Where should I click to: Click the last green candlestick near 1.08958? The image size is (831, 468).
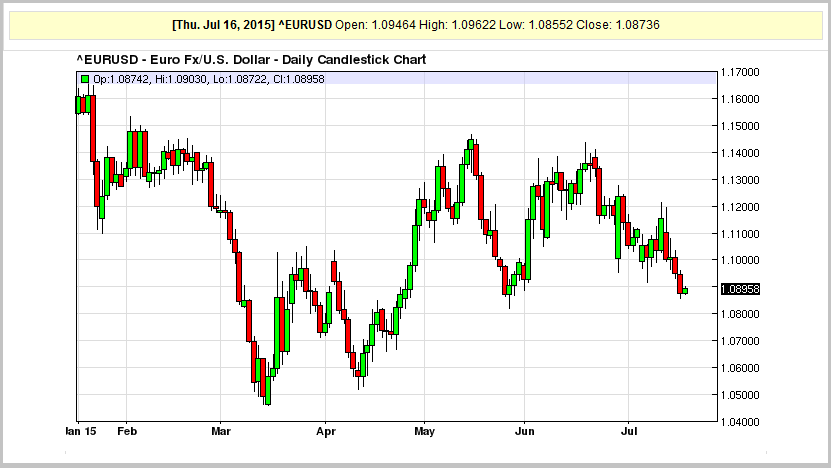coord(685,290)
